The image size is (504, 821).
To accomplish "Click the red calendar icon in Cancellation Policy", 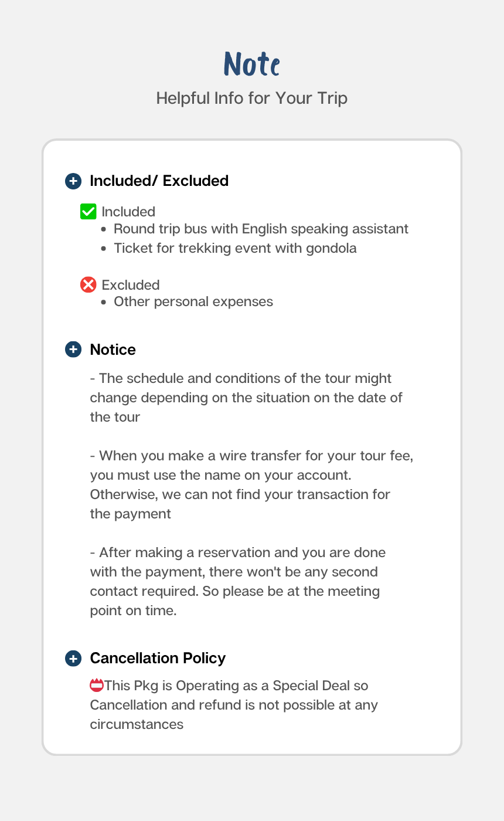I will [96, 685].
